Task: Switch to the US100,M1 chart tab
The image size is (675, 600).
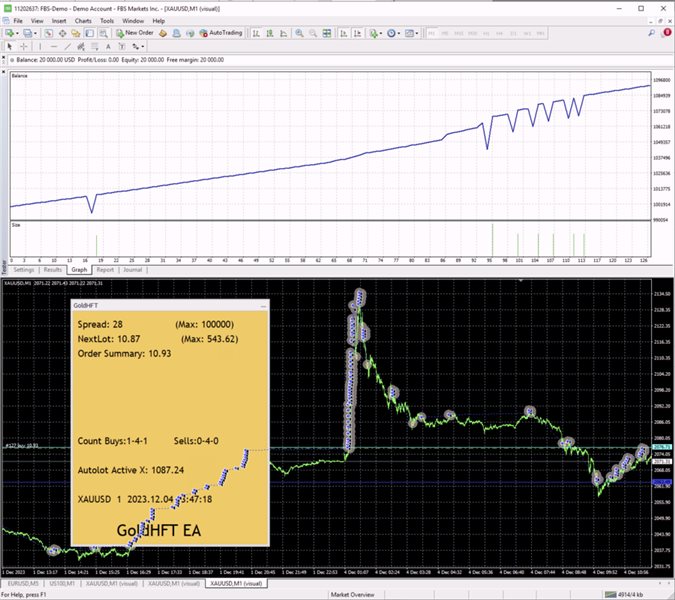Action: [x=62, y=584]
